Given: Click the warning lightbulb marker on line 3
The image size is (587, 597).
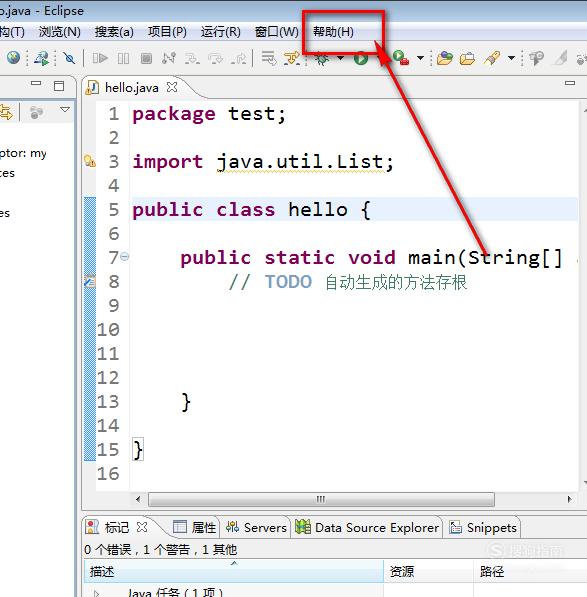Looking at the screenshot, I should tap(89, 161).
